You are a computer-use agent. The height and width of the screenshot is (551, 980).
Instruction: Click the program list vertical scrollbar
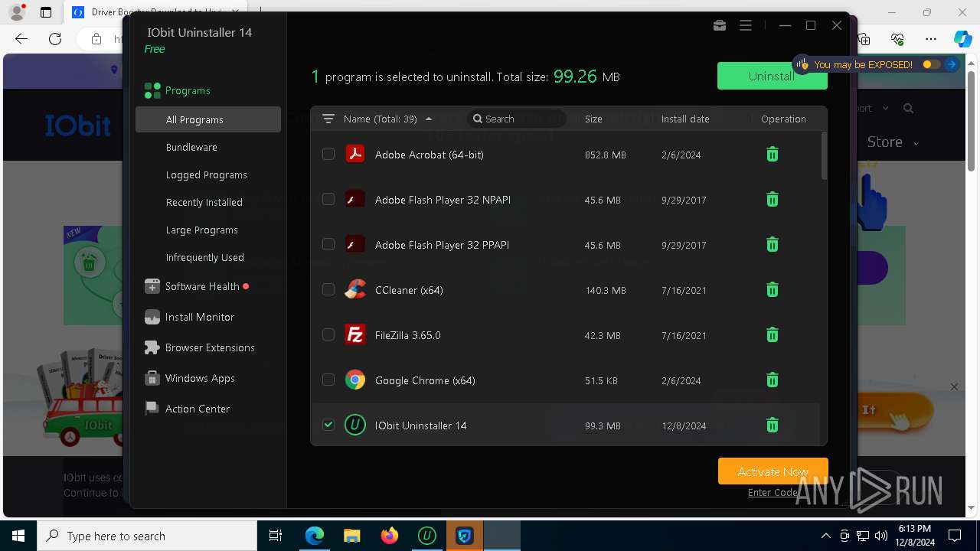point(824,155)
